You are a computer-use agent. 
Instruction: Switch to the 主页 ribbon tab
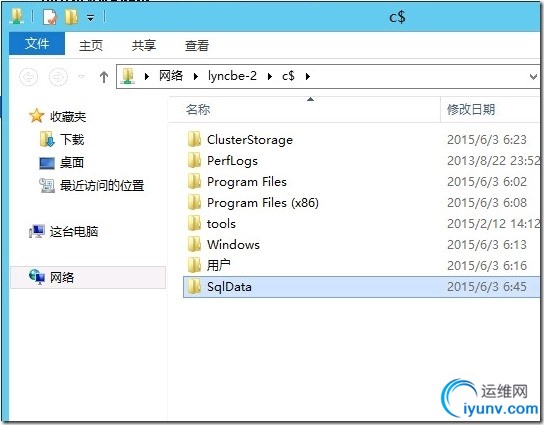coord(91,45)
